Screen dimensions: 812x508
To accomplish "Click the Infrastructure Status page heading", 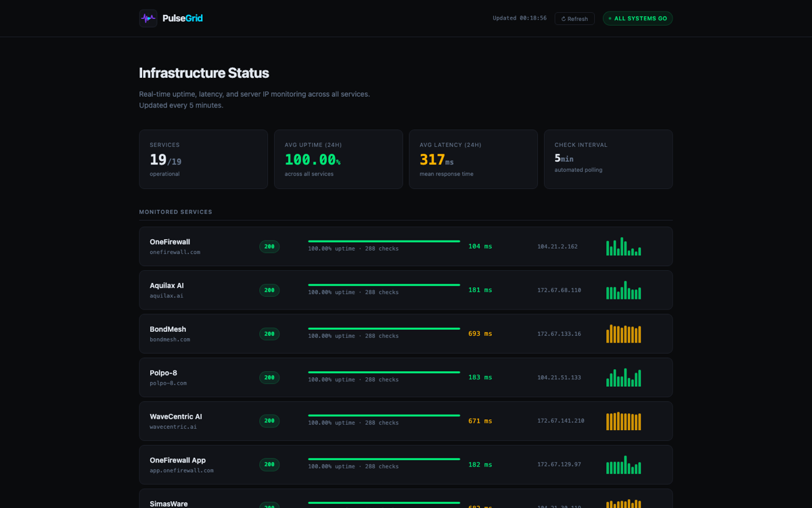I will [204, 73].
